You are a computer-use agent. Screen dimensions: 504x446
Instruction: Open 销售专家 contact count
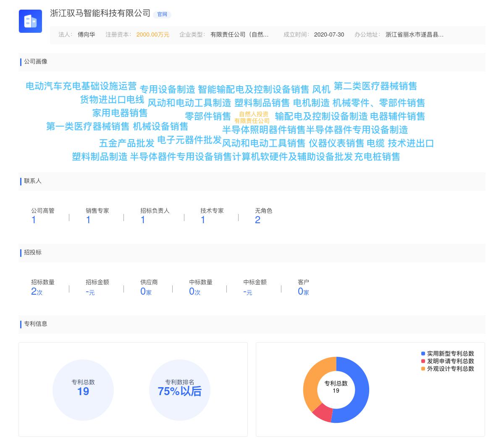(88, 219)
